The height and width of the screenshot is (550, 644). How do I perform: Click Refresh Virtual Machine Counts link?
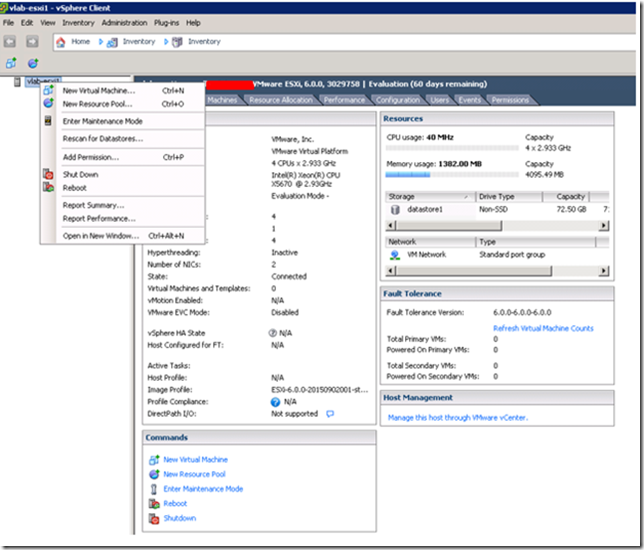[x=543, y=328]
